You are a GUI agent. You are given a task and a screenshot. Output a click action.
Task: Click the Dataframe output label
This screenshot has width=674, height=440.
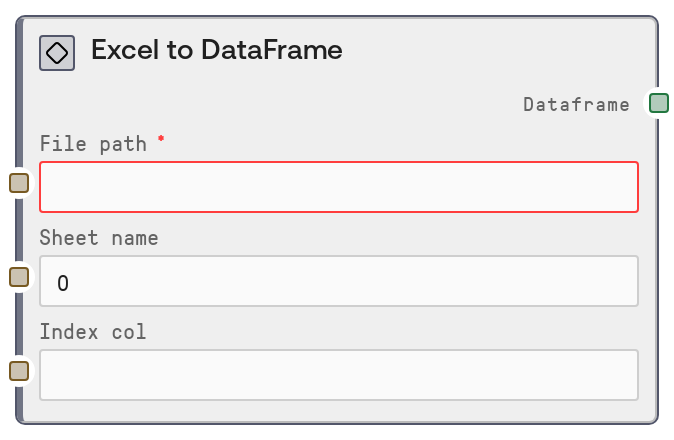577,104
